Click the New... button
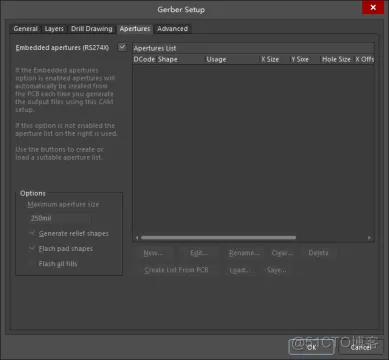Image resolution: width=389 pixels, height=360 pixels. (153, 253)
